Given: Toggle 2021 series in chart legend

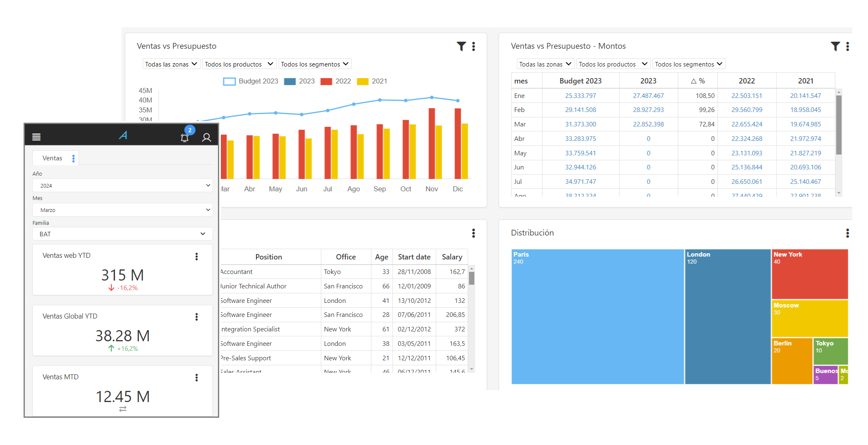Looking at the screenshot, I should pos(372,81).
